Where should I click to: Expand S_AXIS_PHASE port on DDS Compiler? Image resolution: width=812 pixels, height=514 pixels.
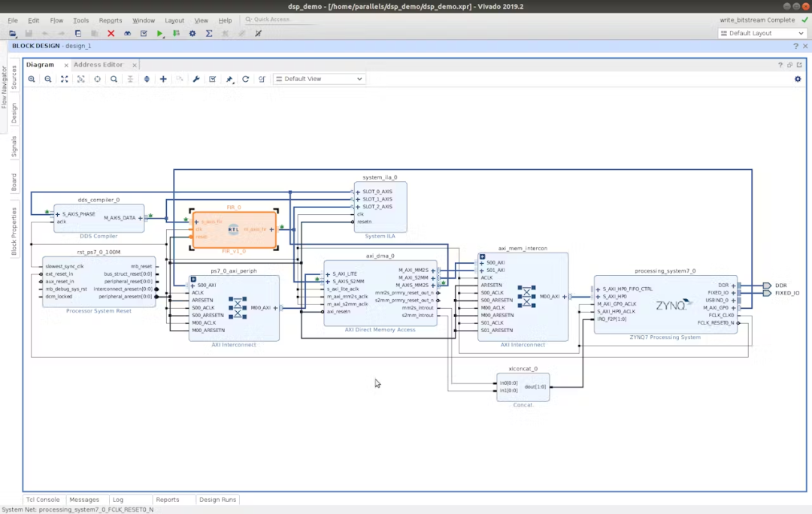click(57, 214)
